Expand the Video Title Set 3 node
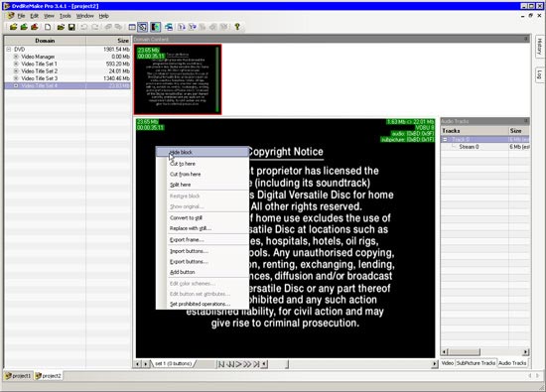Viewport: 546px width, 392px height. tap(16, 78)
